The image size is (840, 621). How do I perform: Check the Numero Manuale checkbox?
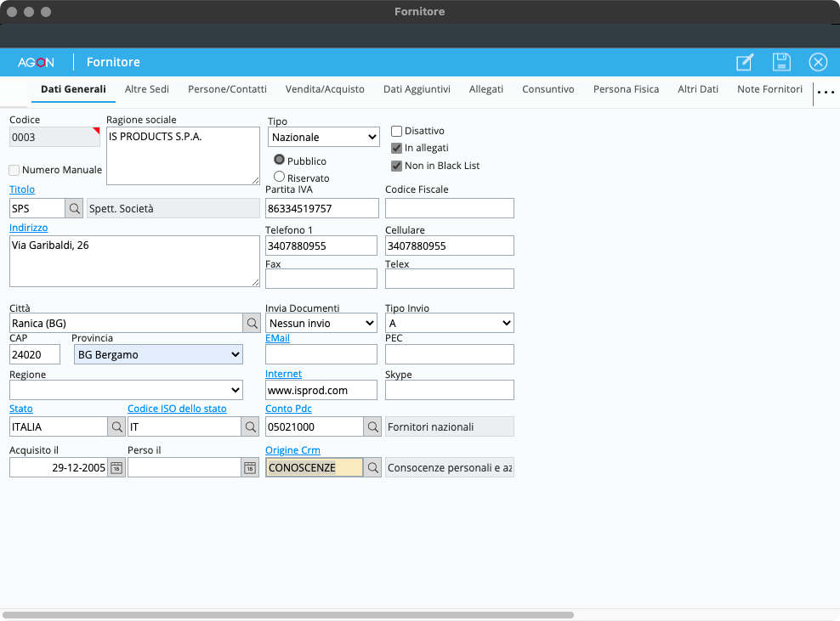point(14,170)
